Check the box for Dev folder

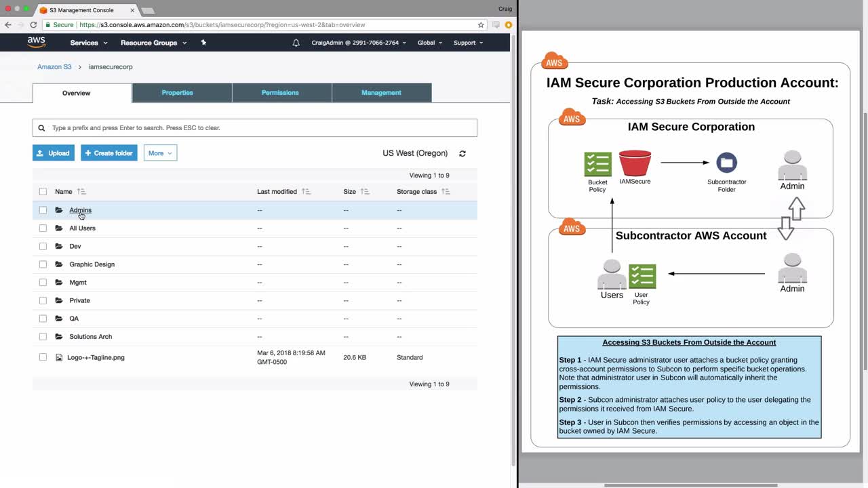point(43,246)
